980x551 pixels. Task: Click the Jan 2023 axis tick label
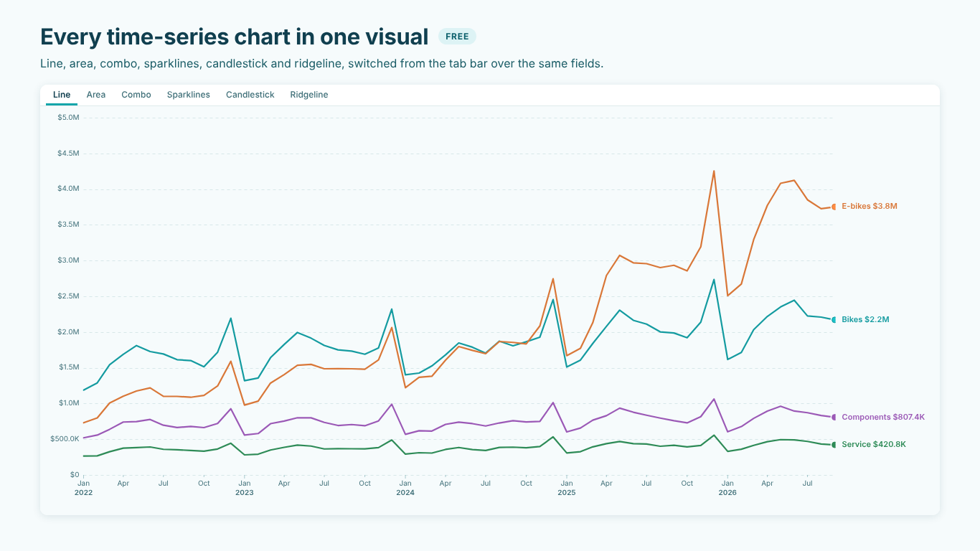pos(245,488)
